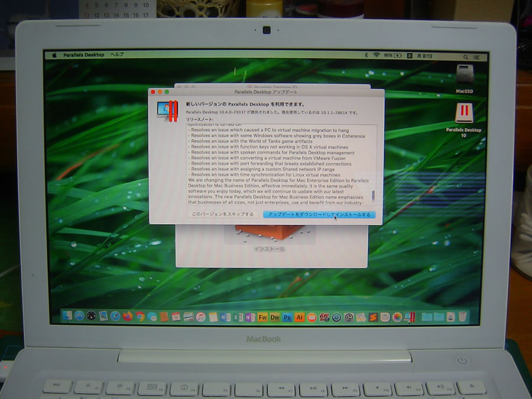This screenshot has height=399, width=532.
Task: Launch iTunes from the Dock
Action: (x=201, y=317)
